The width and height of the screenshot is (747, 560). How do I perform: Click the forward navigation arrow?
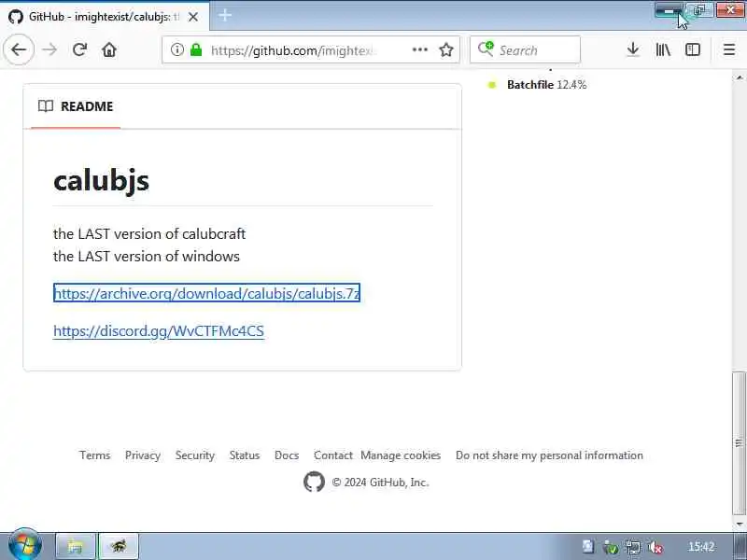coord(49,49)
